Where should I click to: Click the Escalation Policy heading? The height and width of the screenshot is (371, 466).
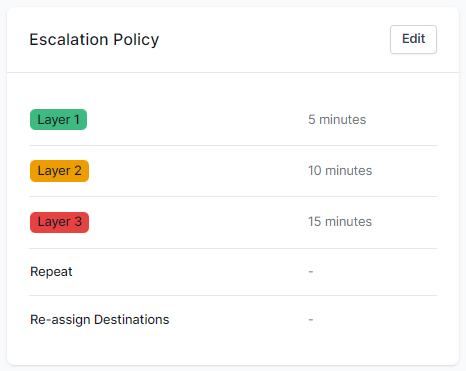(94, 40)
